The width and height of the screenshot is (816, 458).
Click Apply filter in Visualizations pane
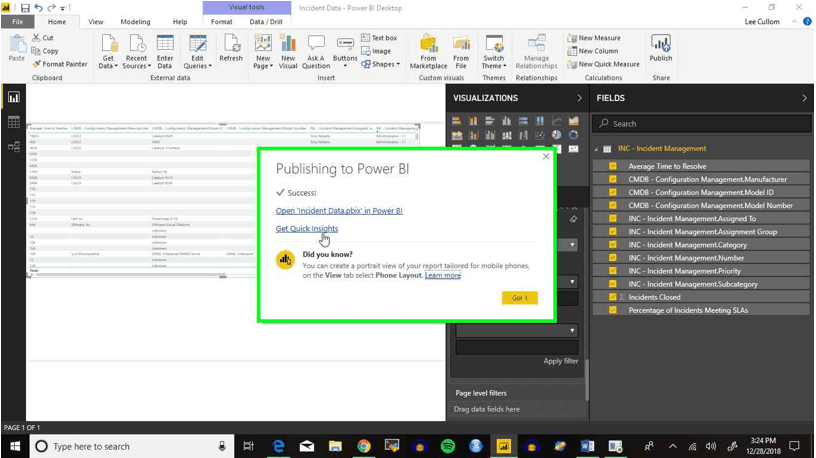(x=560, y=361)
